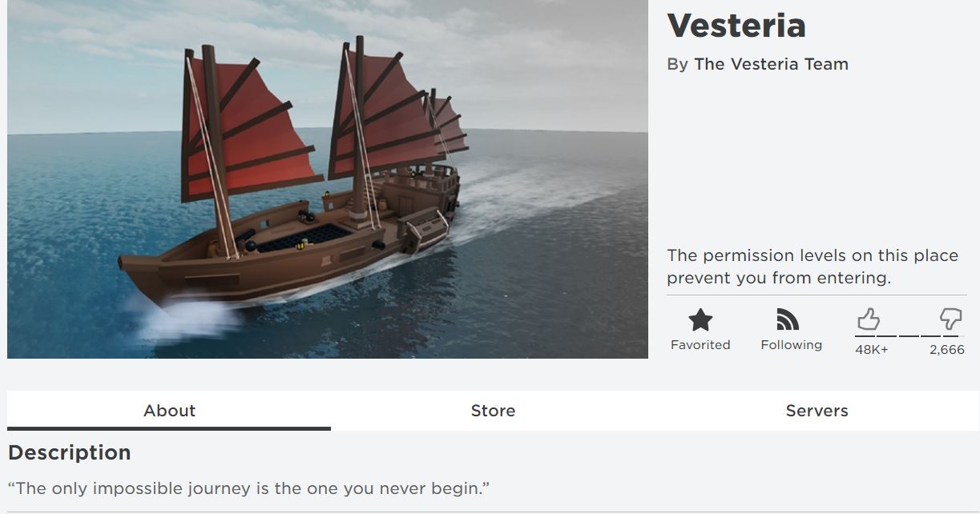Dislike the game with thumbs down
Viewport: 980px width, 514px height.
pos(950,321)
